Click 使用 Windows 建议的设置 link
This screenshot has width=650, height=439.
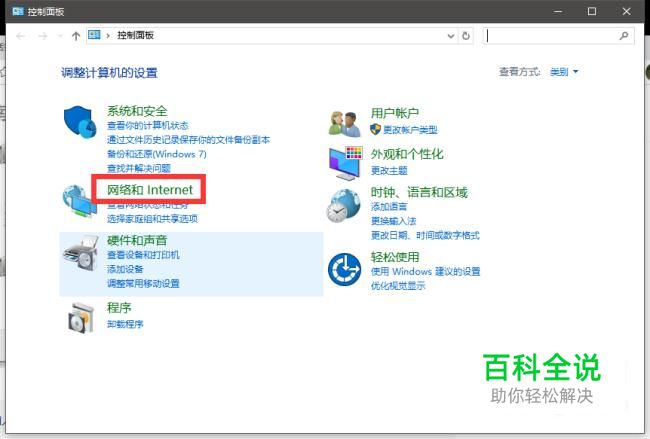(425, 272)
